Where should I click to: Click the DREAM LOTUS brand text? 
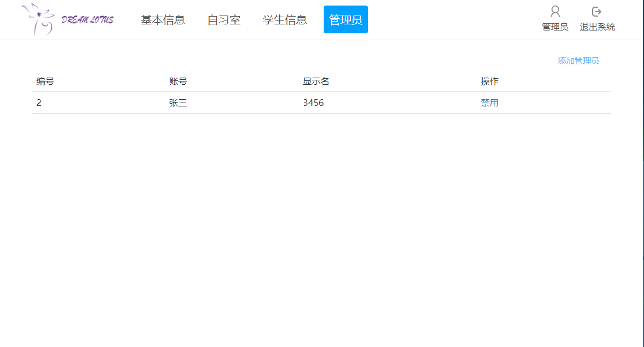[x=86, y=18]
